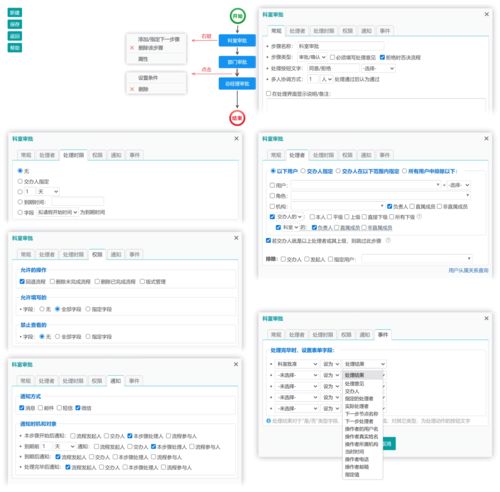Image resolution: width=500 pixels, height=492 pixels.
Task: Click the red X delete-step menu entry
Action: [147, 48]
